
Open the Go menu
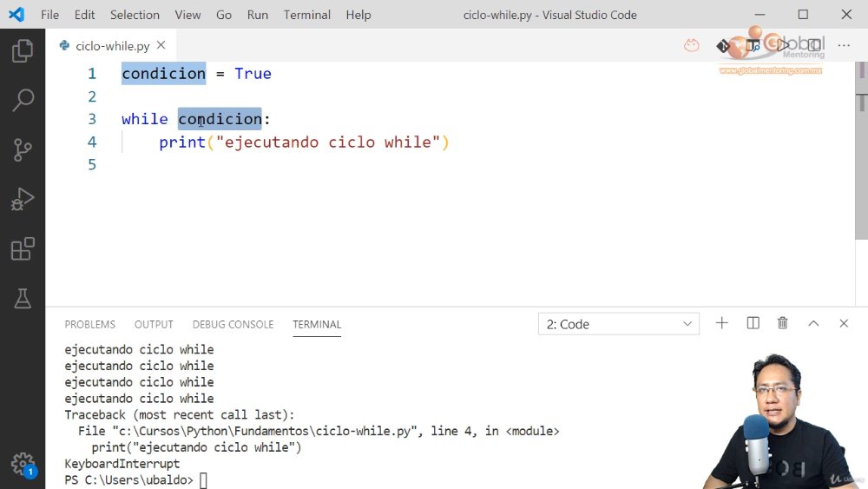(224, 15)
